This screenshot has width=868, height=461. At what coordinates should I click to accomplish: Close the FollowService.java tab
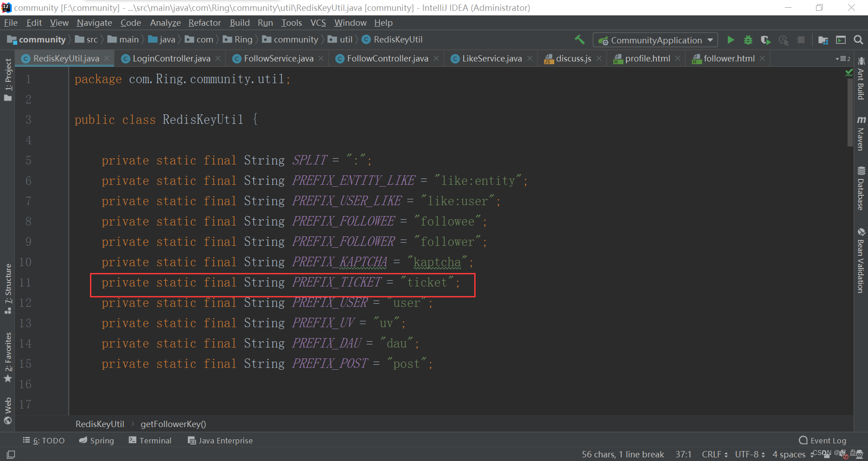point(321,58)
